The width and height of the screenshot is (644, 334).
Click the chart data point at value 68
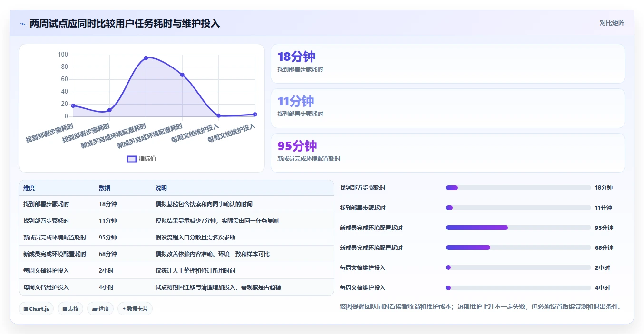pos(182,75)
